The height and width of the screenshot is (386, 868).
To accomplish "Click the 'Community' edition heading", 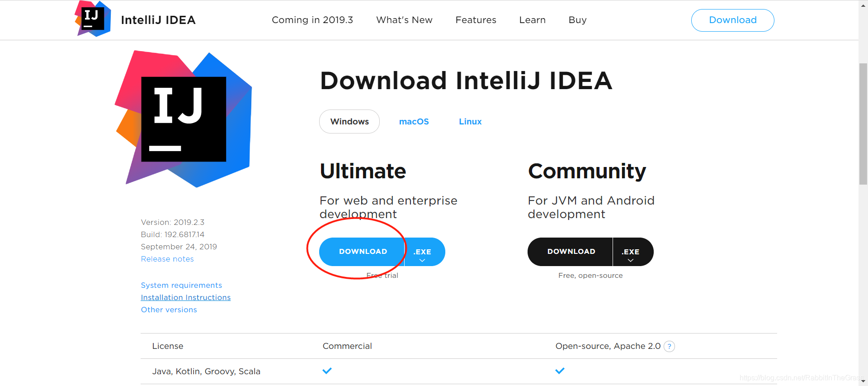I will coord(587,172).
